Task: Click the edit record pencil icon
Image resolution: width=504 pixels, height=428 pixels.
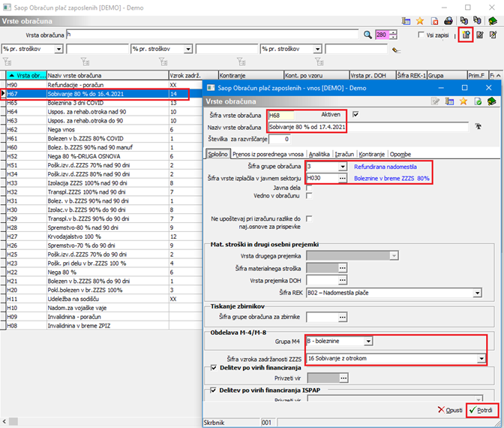Action: [480, 35]
